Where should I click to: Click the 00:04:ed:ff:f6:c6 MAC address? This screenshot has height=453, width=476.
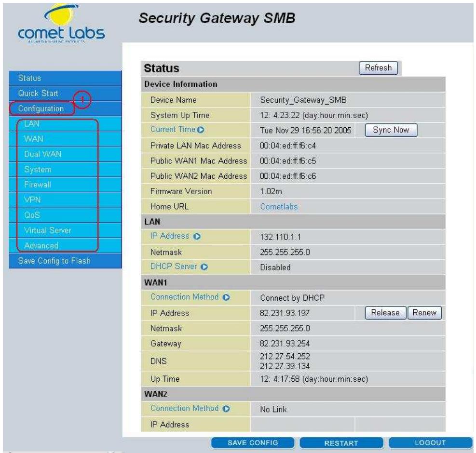point(288,176)
